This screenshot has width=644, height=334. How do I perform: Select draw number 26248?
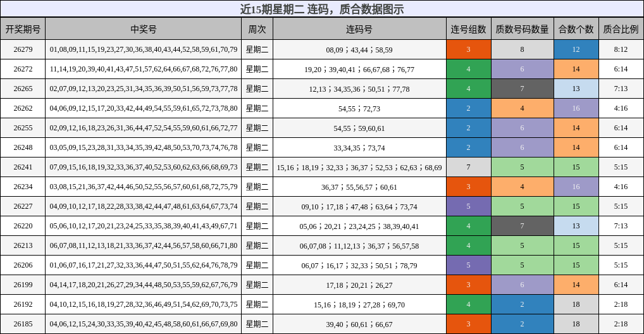(23, 147)
